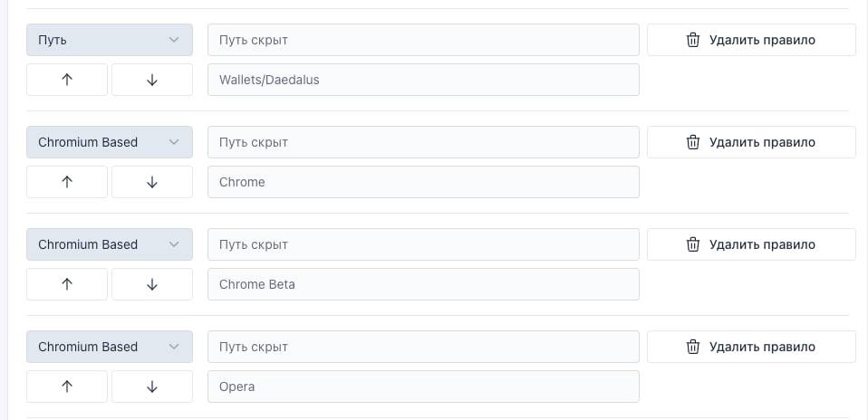Move the Opera rule down
This screenshot has width=868, height=420.
tap(152, 387)
